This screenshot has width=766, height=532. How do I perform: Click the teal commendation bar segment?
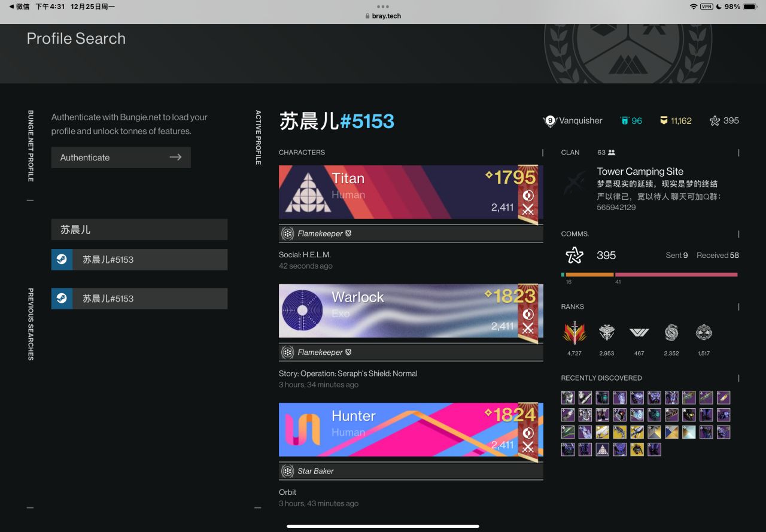(563, 275)
